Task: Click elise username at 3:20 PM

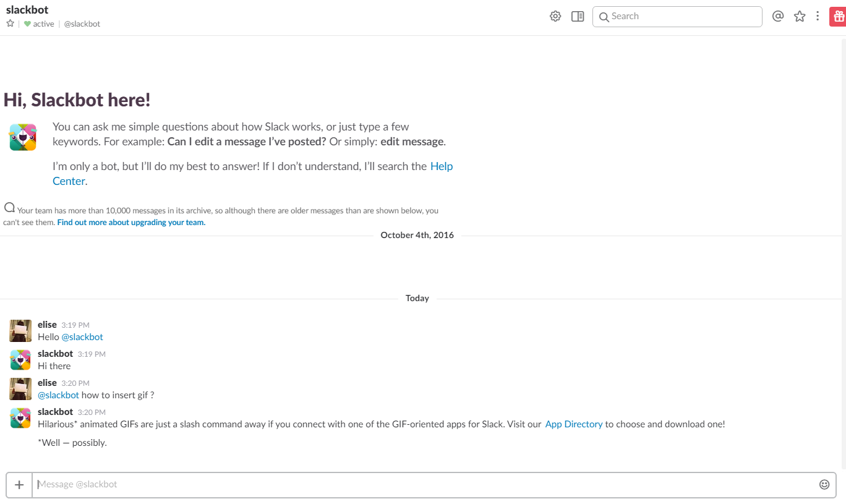Action: click(x=47, y=383)
